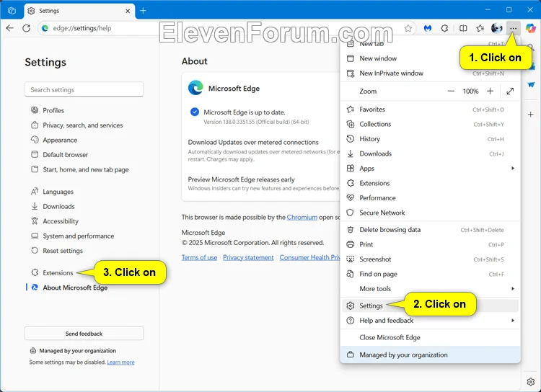Click the Telegram-style sidebar icon

pos(531,84)
